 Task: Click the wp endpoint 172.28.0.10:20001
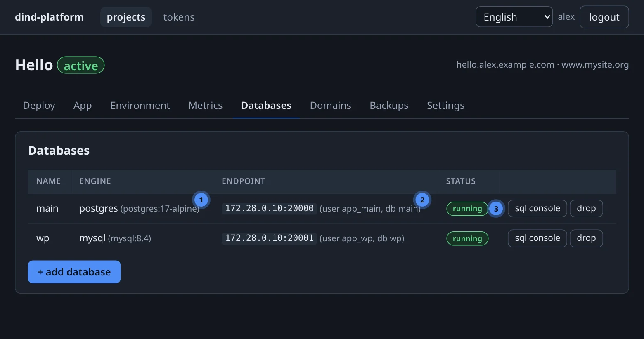point(269,238)
